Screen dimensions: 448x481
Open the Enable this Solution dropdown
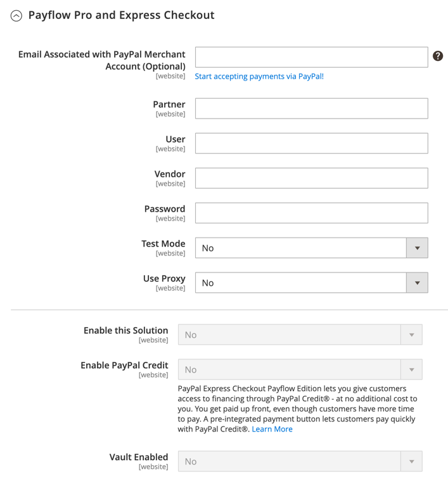tap(300, 335)
